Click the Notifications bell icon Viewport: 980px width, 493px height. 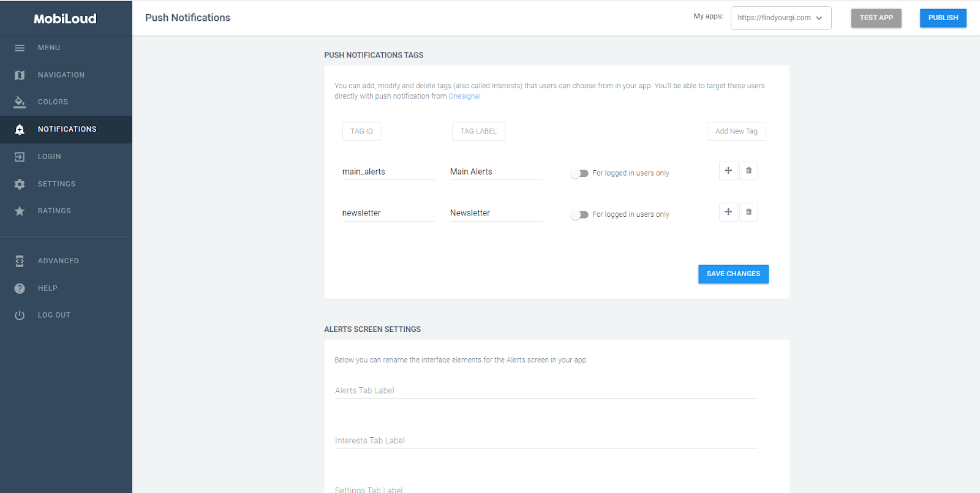click(20, 129)
